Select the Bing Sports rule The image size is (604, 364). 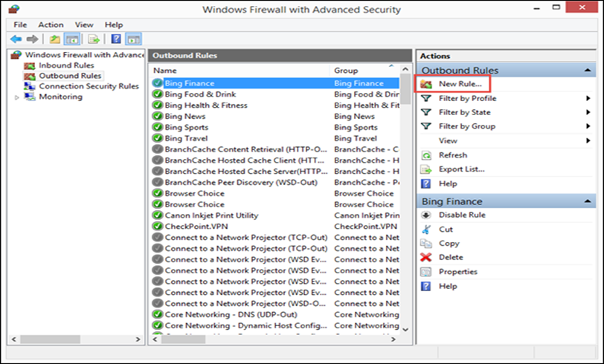coord(187,127)
